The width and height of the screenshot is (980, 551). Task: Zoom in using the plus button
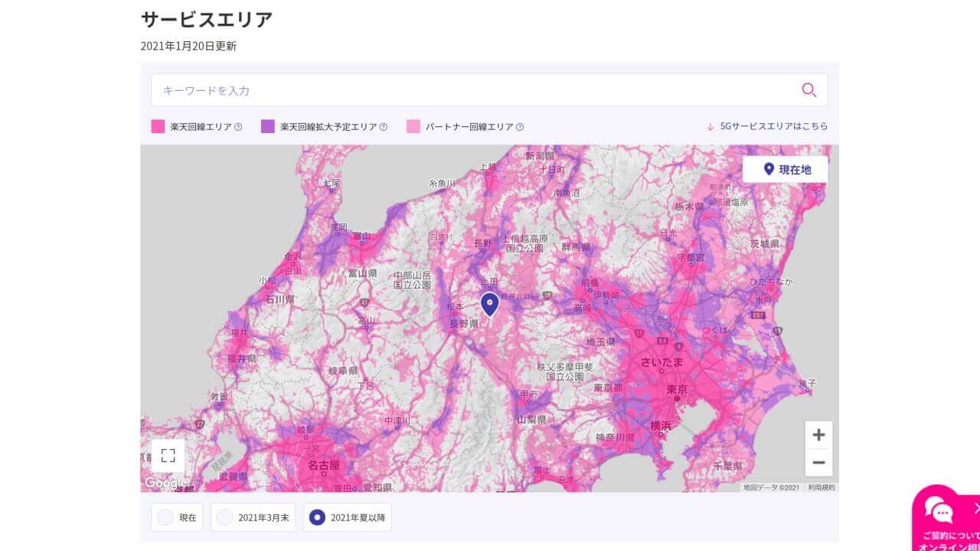tap(818, 435)
